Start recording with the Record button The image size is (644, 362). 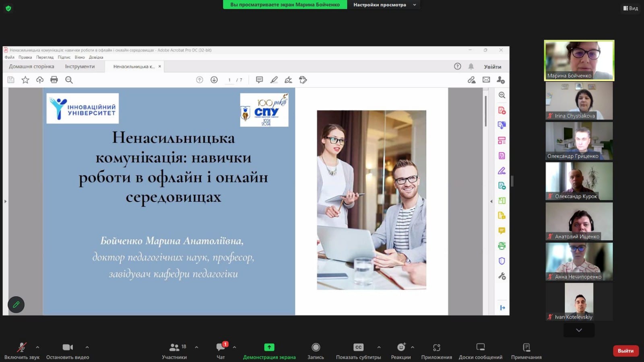pos(316,347)
